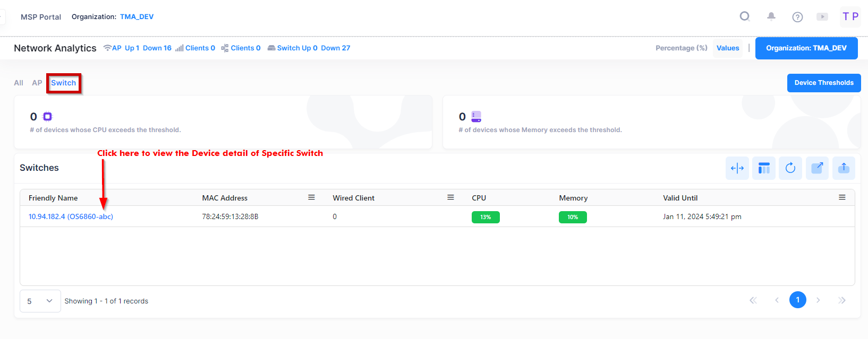Open the TP user profile avatar

coord(850,16)
